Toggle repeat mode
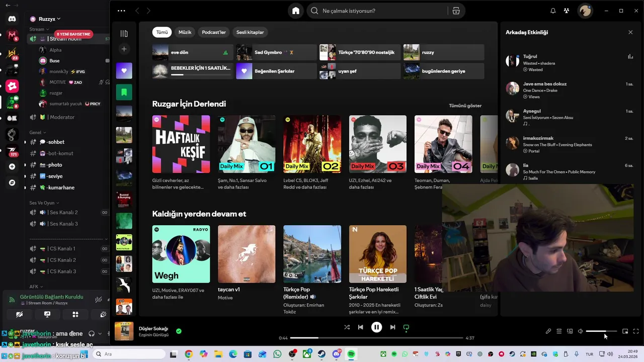The width and height of the screenshot is (644, 362). point(406,327)
